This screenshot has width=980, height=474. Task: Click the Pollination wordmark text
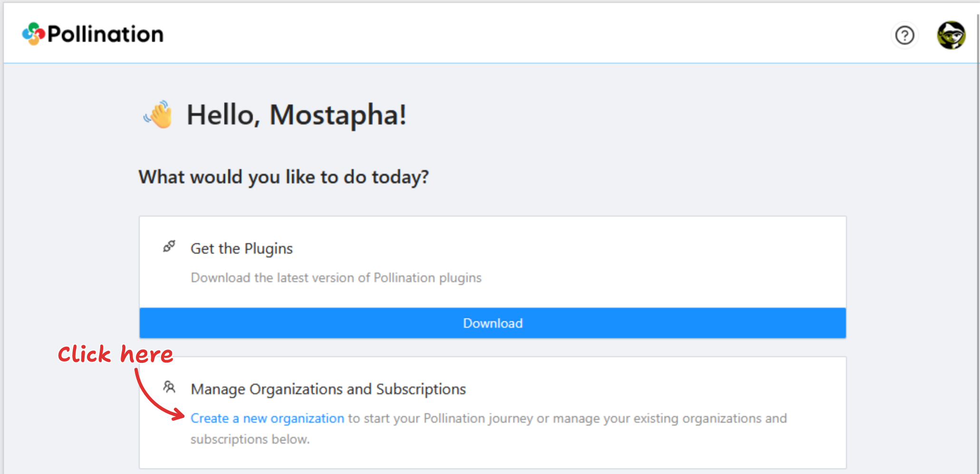[x=106, y=34]
